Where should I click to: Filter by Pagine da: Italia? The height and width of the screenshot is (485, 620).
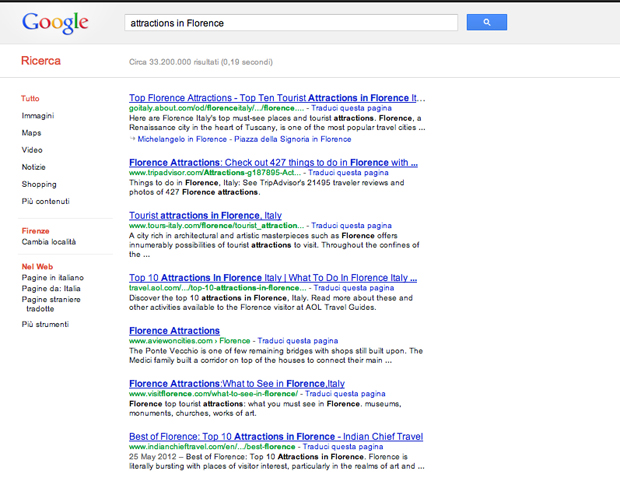(x=51, y=288)
